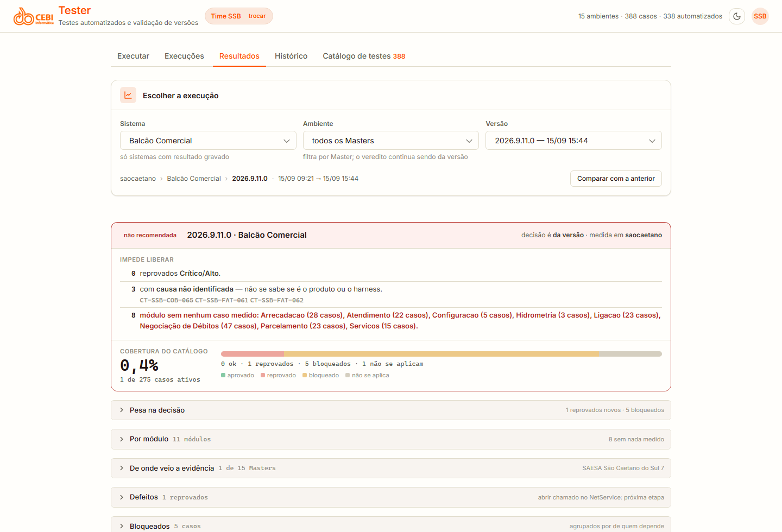Screen dimensions: 782x532
Task: Click the 'não se aplica' legend swatch
Action: (348, 375)
